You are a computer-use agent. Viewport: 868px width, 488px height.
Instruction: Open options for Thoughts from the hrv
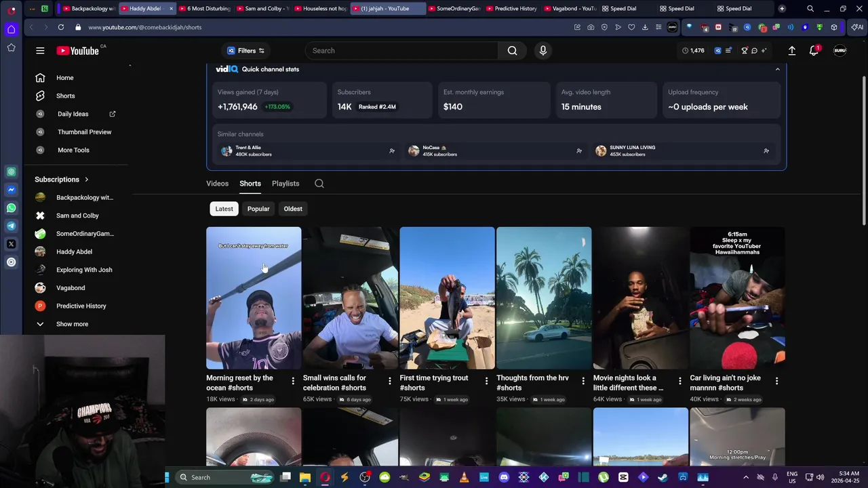click(583, 381)
